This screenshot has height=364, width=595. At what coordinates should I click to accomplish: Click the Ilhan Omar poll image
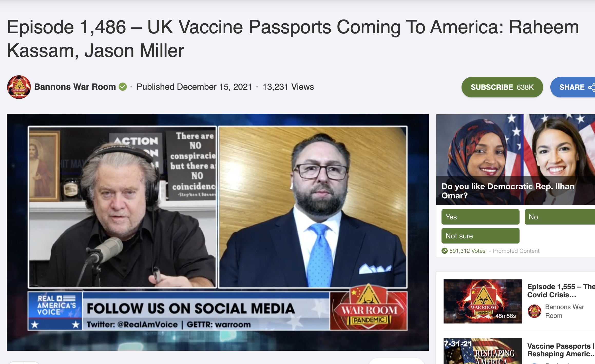tap(516, 159)
